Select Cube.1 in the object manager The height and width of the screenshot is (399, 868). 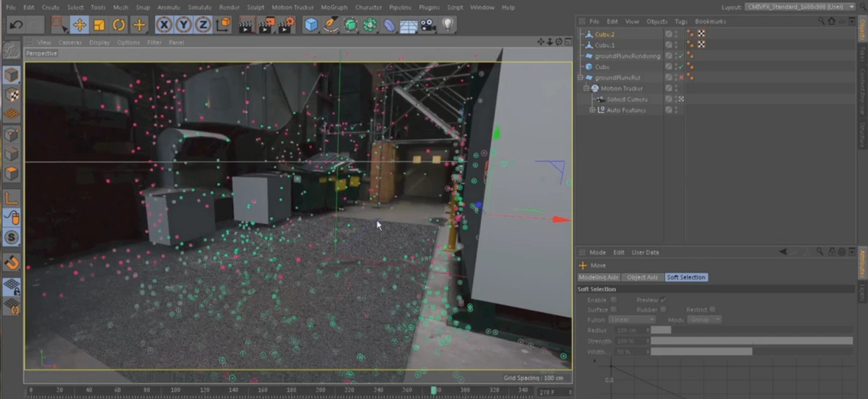[605, 45]
